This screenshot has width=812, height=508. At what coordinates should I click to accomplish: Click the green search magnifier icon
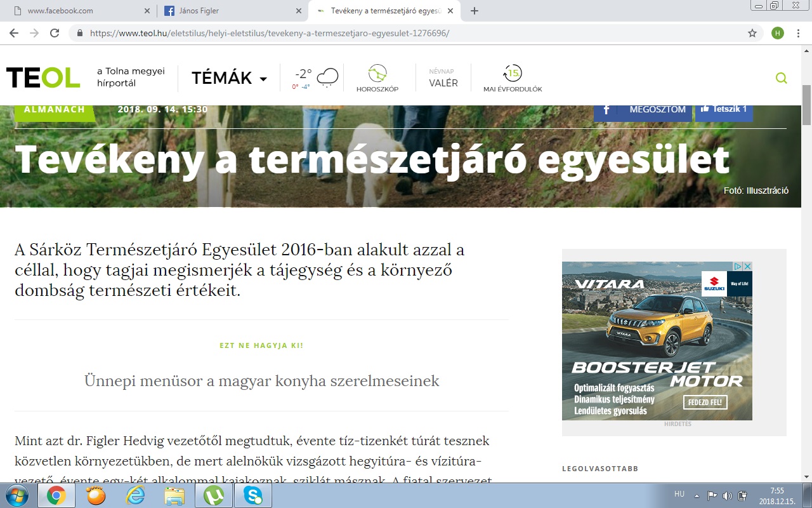pyautogui.click(x=781, y=78)
